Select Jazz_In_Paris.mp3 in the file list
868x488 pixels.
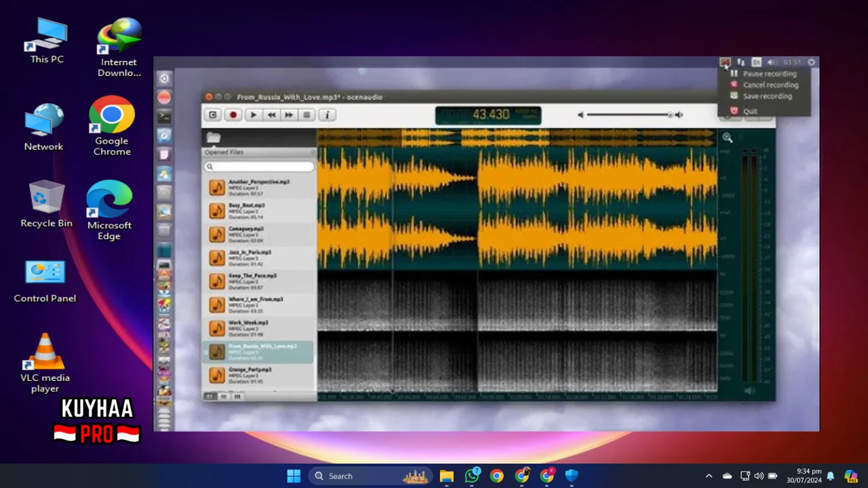[259, 258]
